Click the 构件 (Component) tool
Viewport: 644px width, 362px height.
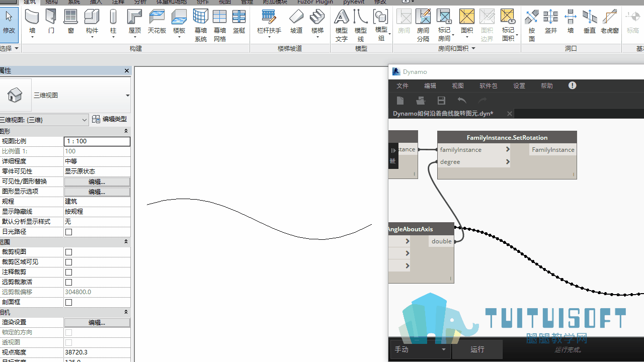click(92, 23)
